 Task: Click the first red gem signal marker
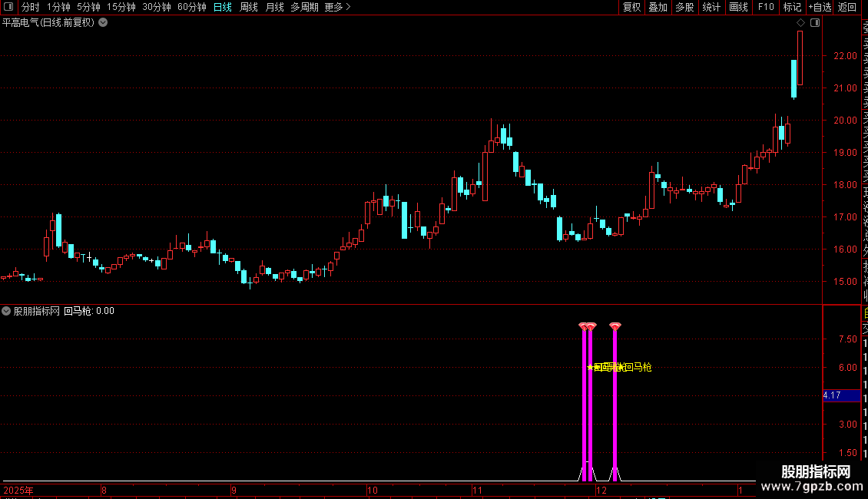click(x=583, y=326)
